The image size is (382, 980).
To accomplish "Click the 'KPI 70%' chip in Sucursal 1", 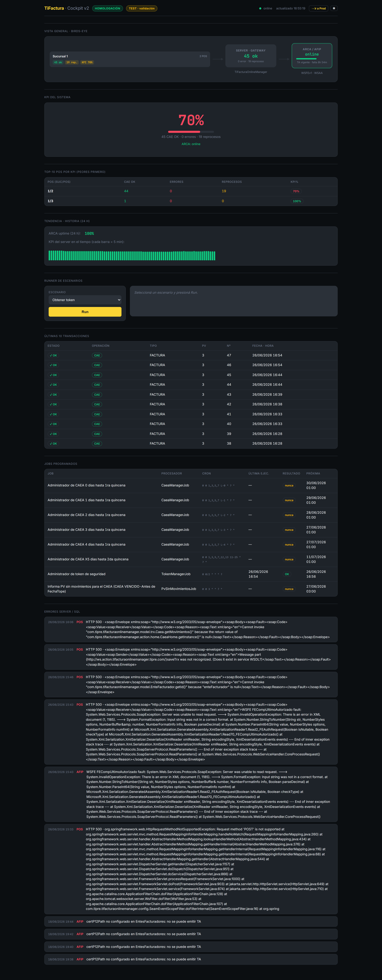I will (87, 62).
